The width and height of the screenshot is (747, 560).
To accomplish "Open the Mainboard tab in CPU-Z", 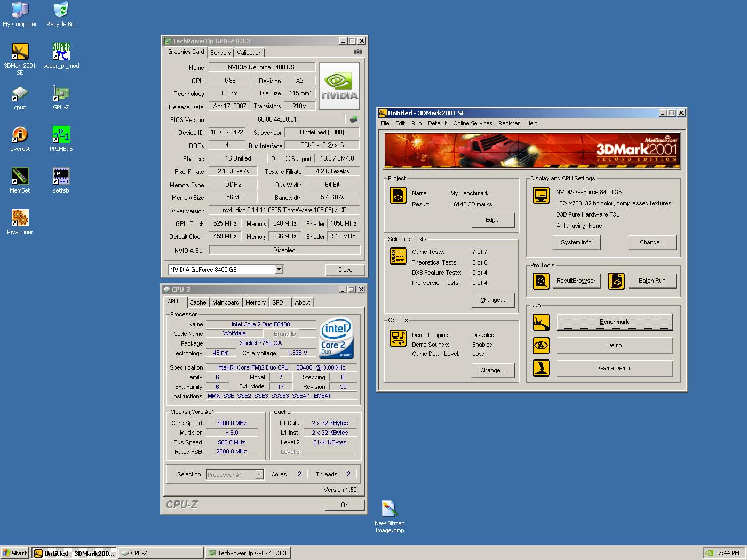I will [226, 302].
